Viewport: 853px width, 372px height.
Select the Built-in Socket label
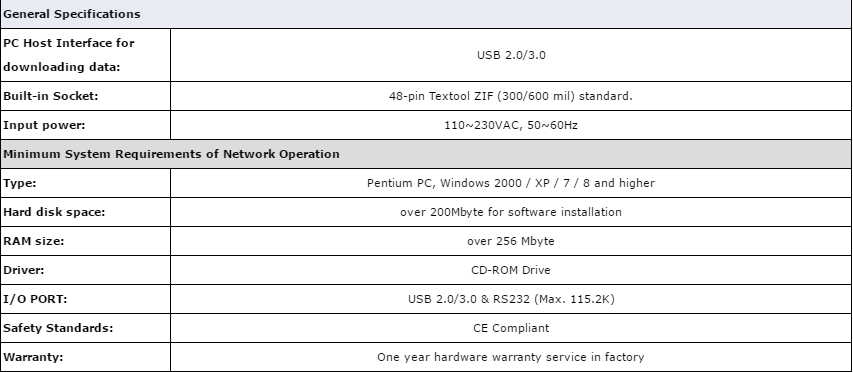pyautogui.click(x=51, y=96)
